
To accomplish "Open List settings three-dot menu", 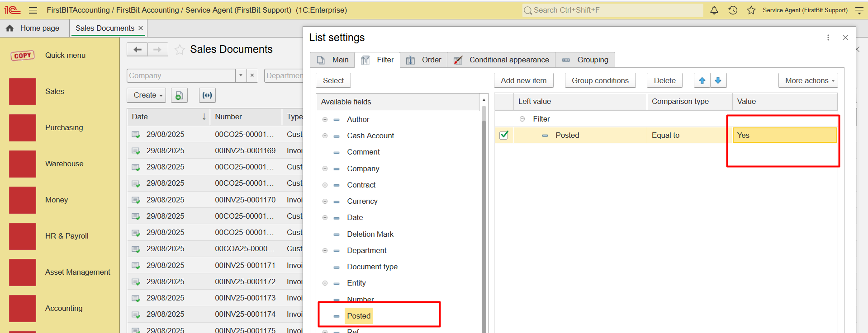I will click(828, 38).
